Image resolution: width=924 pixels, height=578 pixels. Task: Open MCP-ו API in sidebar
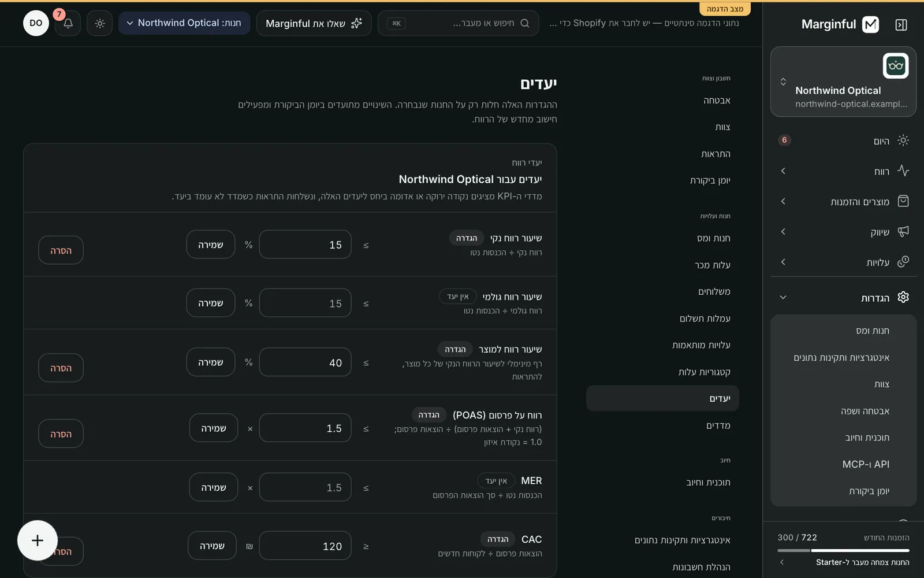point(844,464)
